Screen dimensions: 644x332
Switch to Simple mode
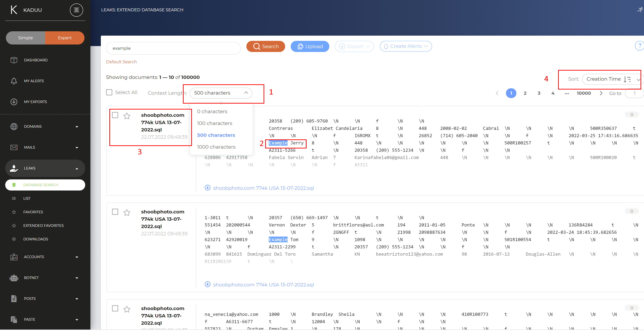[26, 38]
